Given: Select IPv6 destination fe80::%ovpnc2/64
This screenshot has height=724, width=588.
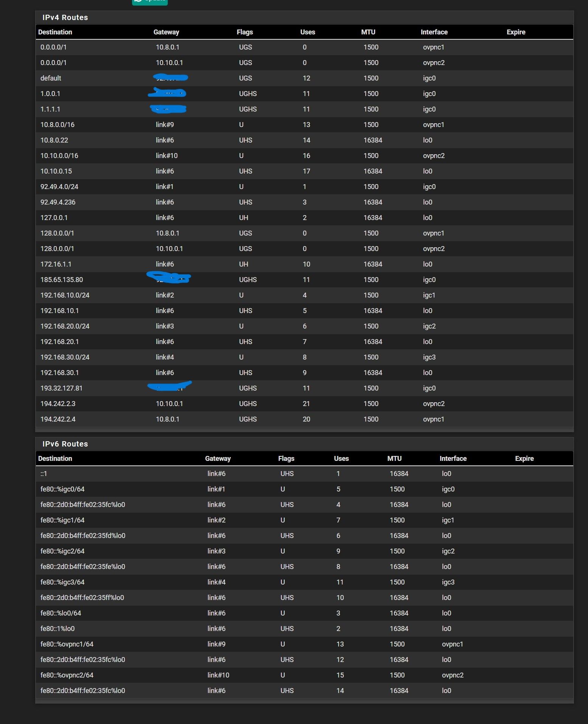Looking at the screenshot, I should [x=67, y=675].
